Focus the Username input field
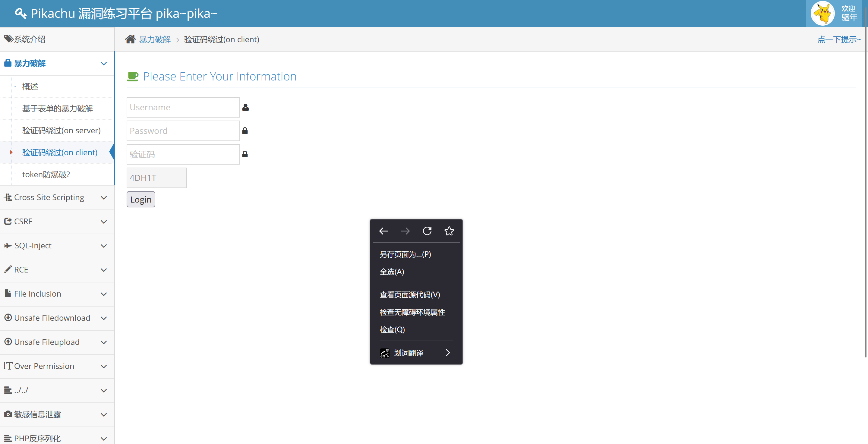 click(x=183, y=108)
